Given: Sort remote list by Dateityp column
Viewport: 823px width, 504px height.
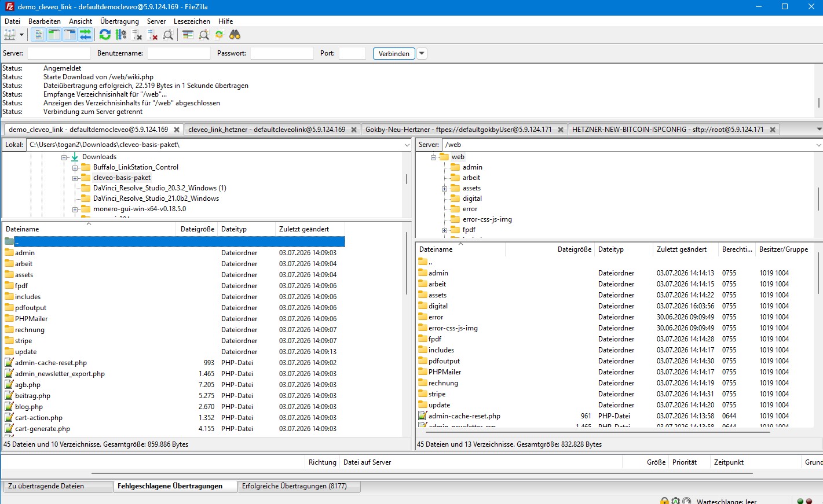Looking at the screenshot, I should [623, 249].
